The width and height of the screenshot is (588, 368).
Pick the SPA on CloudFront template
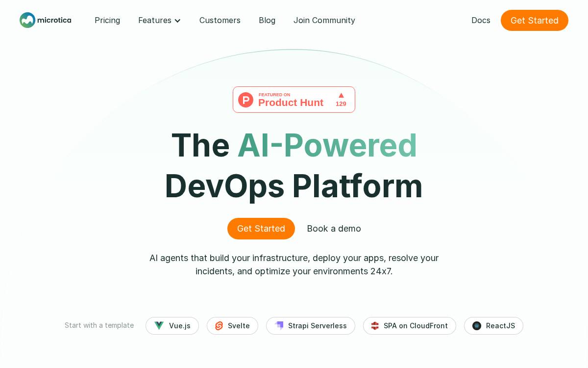(x=410, y=326)
